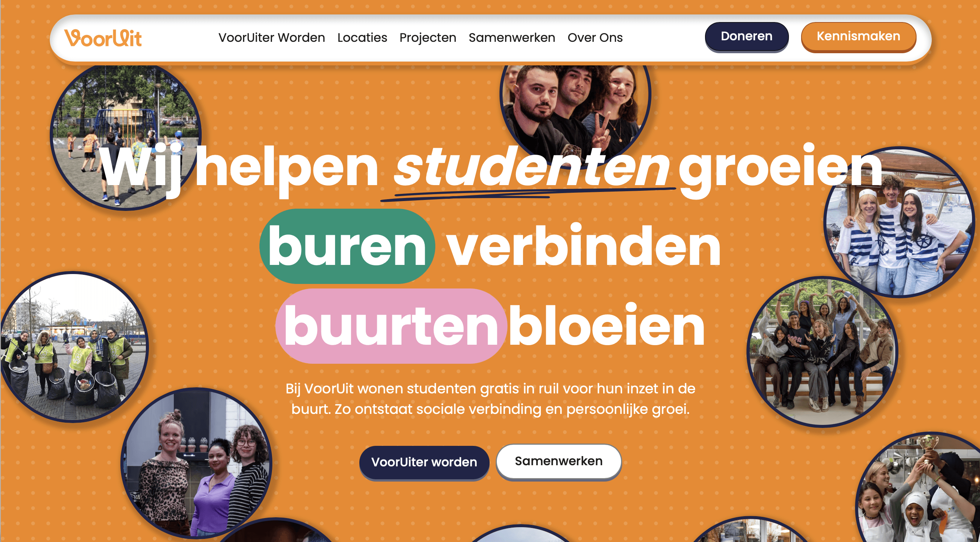Click the VoorUiter worden hero button
Image resolution: width=980 pixels, height=542 pixels.
coord(424,462)
